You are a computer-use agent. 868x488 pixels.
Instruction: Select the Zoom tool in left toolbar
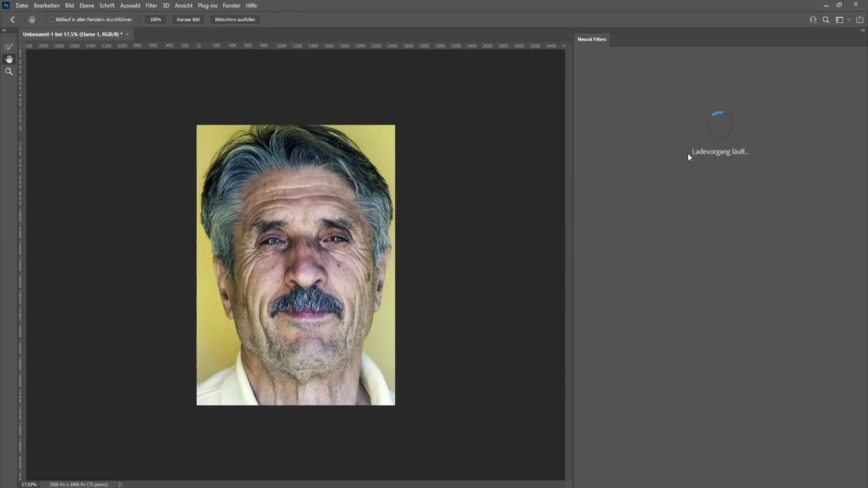[9, 71]
